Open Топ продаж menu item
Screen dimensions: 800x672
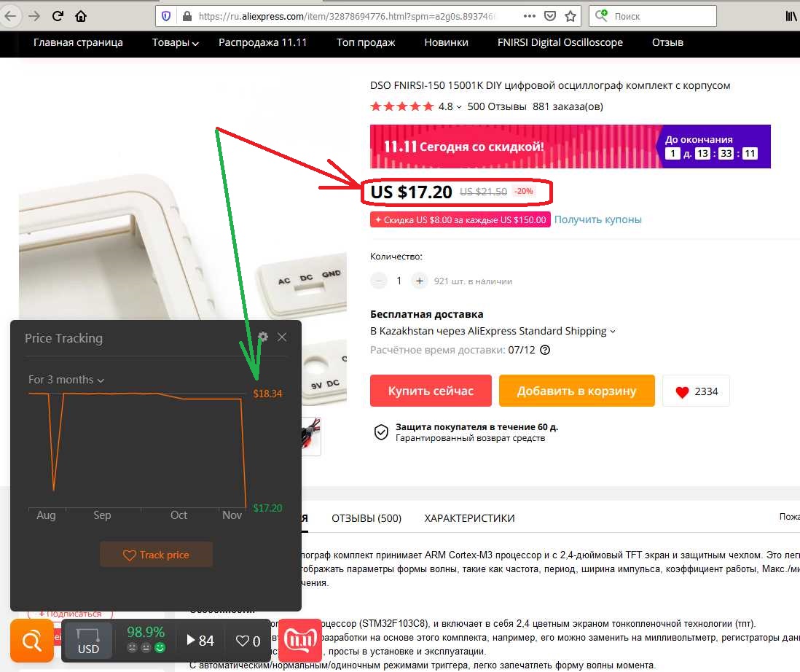[x=366, y=43]
